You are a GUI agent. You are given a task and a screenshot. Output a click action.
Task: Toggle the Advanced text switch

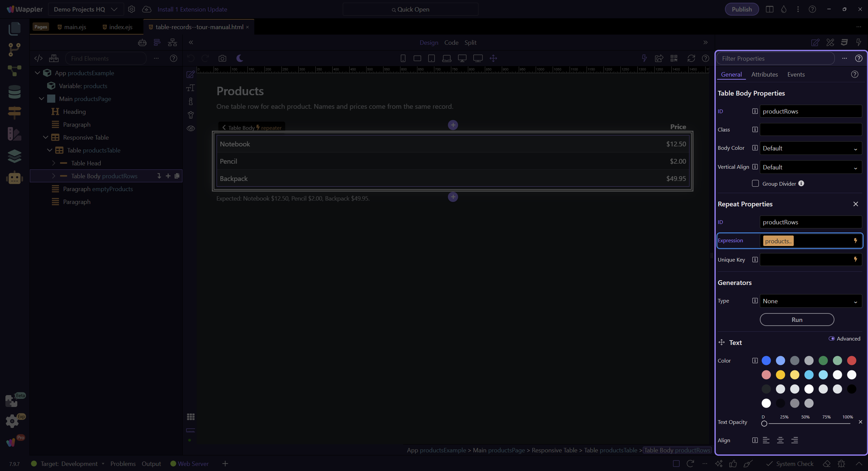pos(831,339)
